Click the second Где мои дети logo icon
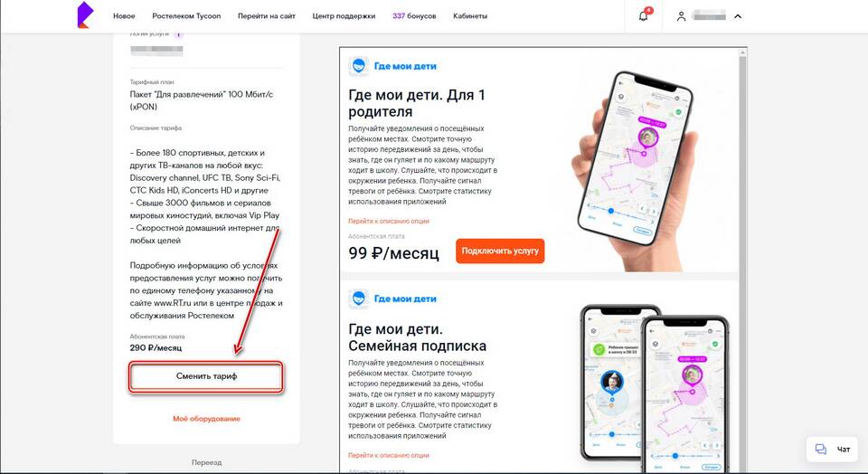This screenshot has width=868, height=474. 359,299
